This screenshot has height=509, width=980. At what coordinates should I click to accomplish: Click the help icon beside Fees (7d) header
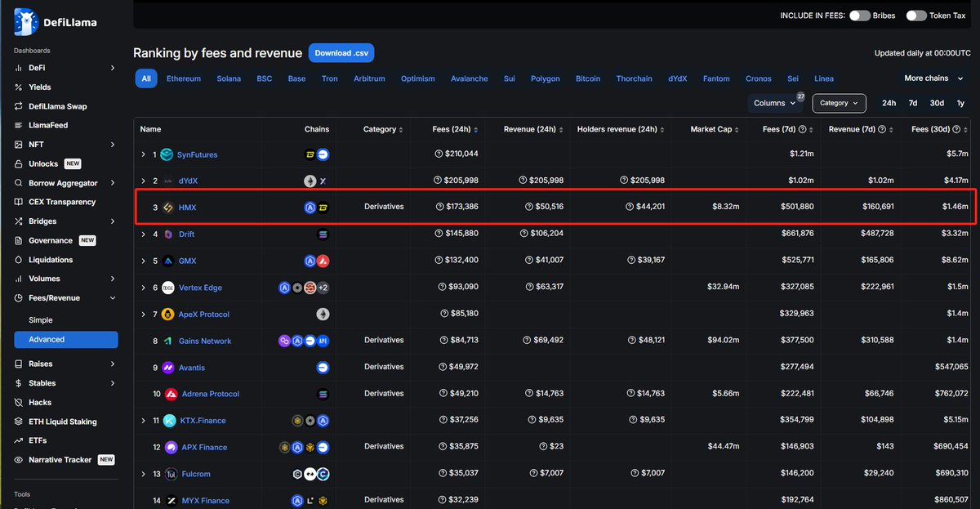pos(802,129)
